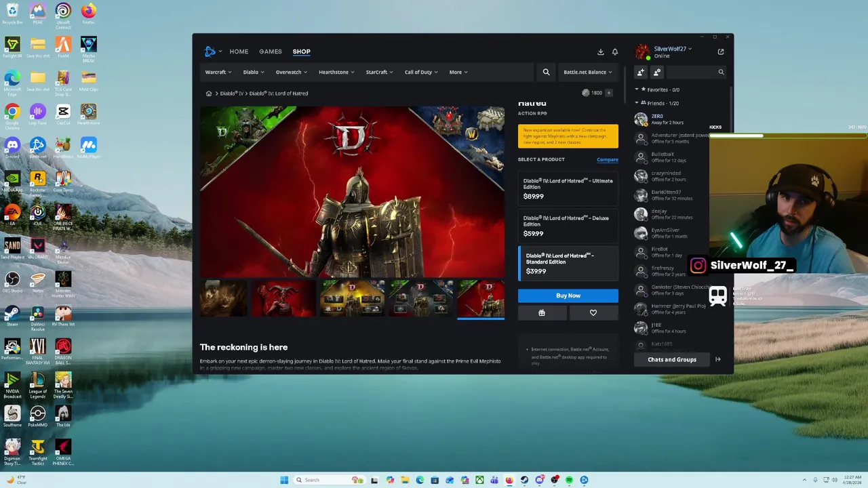Viewport: 868px width, 488px height.
Task: Open the notifications bell
Action: tap(615, 52)
